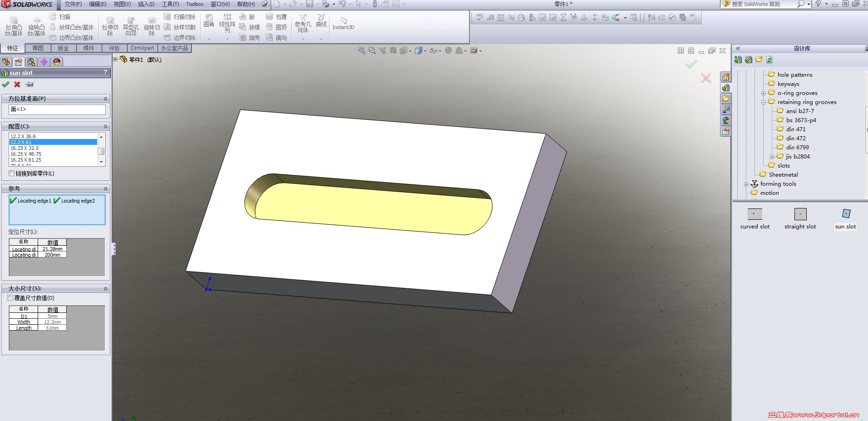Image resolution: width=868 pixels, height=421 pixels.
Task: Expand the 零件1 flyout feature tree
Action: point(115,59)
